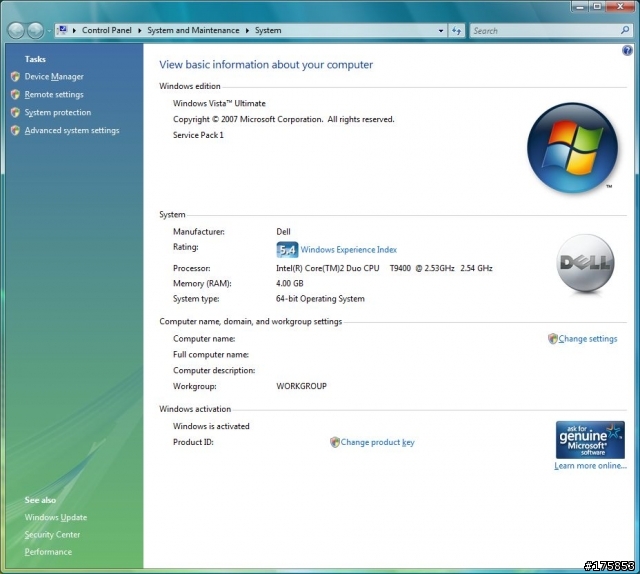Image resolution: width=640 pixels, height=574 pixels.
Task: Click the shield icon beside Remote settings
Action: (x=16, y=94)
